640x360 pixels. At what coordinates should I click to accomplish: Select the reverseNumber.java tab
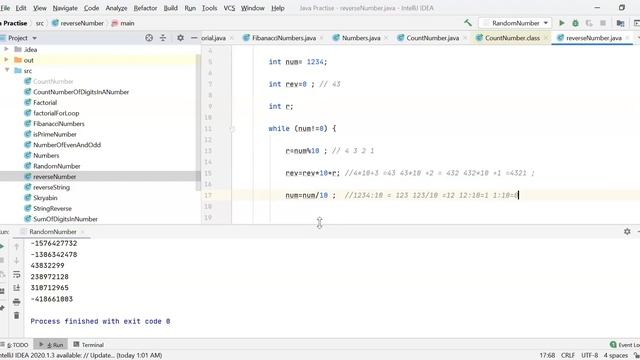tap(593, 38)
